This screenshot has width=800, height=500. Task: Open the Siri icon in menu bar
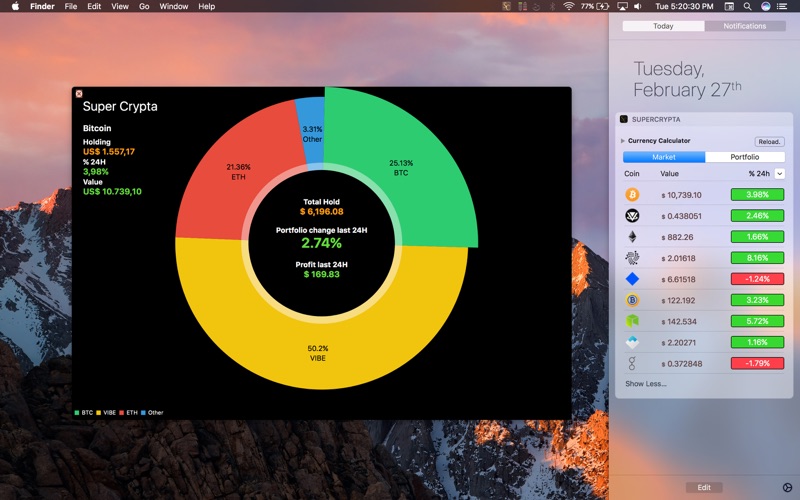coord(765,6)
